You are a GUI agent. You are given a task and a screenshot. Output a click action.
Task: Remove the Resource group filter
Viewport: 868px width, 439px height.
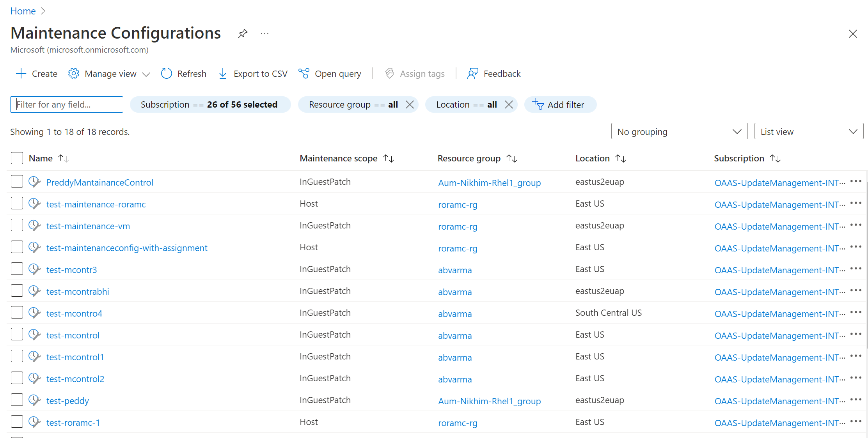411,105
